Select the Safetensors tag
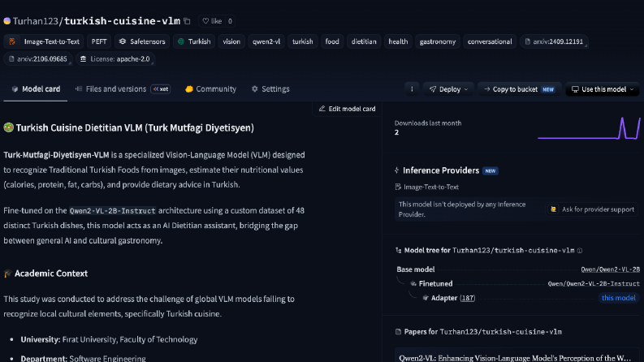 click(142, 41)
